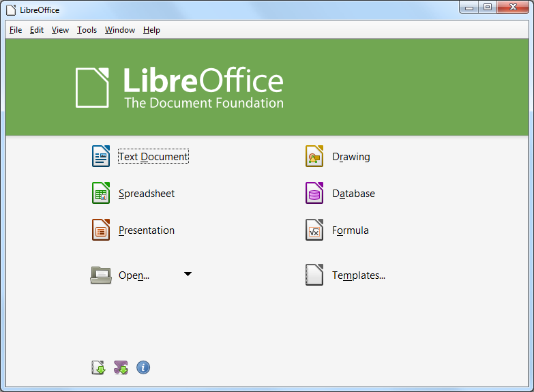Click the Presentation Impress icon
Screen dimensions: 534x392
click(x=101, y=230)
